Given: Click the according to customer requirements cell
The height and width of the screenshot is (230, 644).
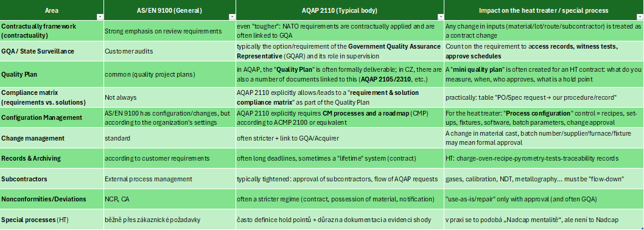Looking at the screenshot, I should [x=170, y=158].
